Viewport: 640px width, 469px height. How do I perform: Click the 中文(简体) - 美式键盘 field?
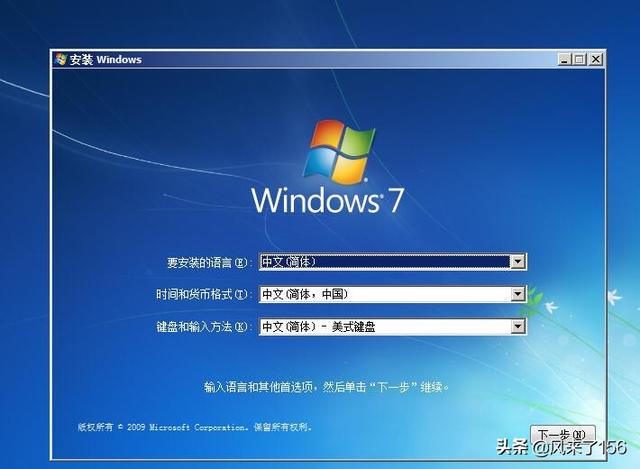click(383, 327)
